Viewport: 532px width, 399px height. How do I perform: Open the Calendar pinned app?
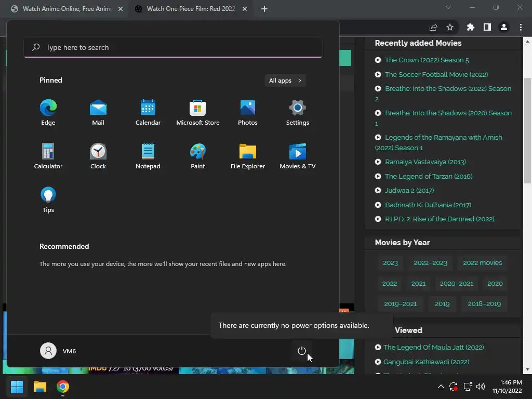pyautogui.click(x=148, y=113)
